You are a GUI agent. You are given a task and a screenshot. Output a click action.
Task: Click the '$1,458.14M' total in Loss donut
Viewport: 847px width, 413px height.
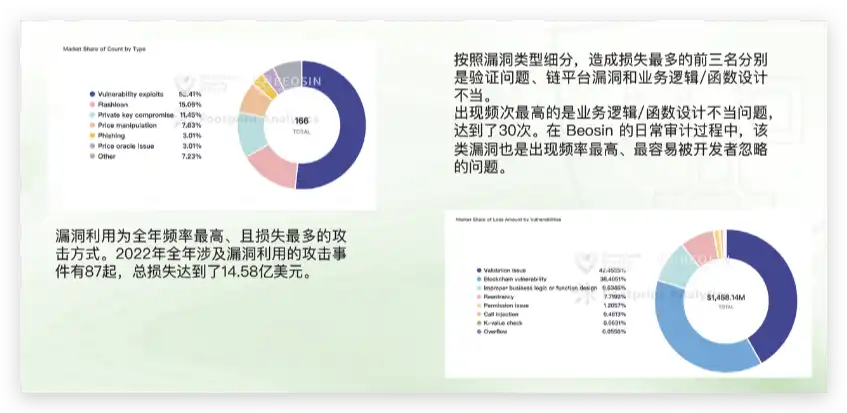[x=726, y=297]
